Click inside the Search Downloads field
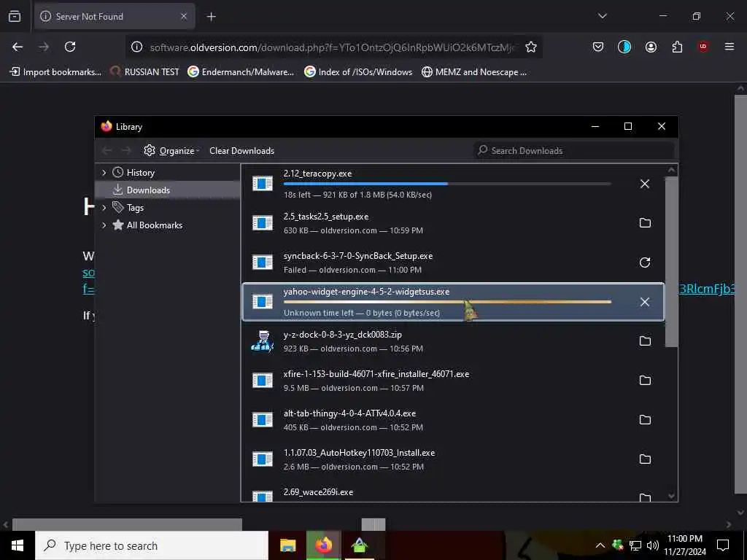The image size is (747, 560). [x=574, y=150]
